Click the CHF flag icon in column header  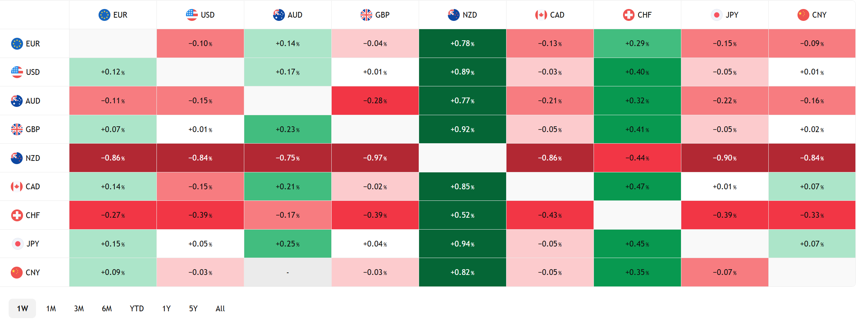point(628,15)
